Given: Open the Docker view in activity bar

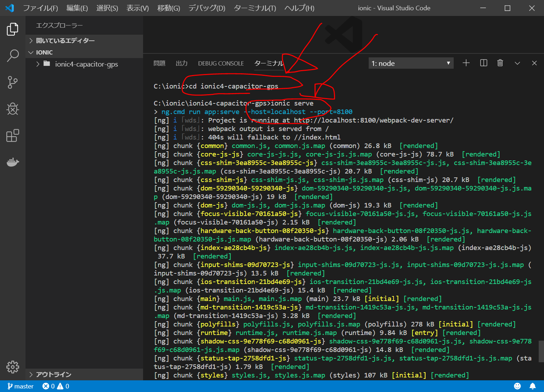Looking at the screenshot, I should [13, 162].
